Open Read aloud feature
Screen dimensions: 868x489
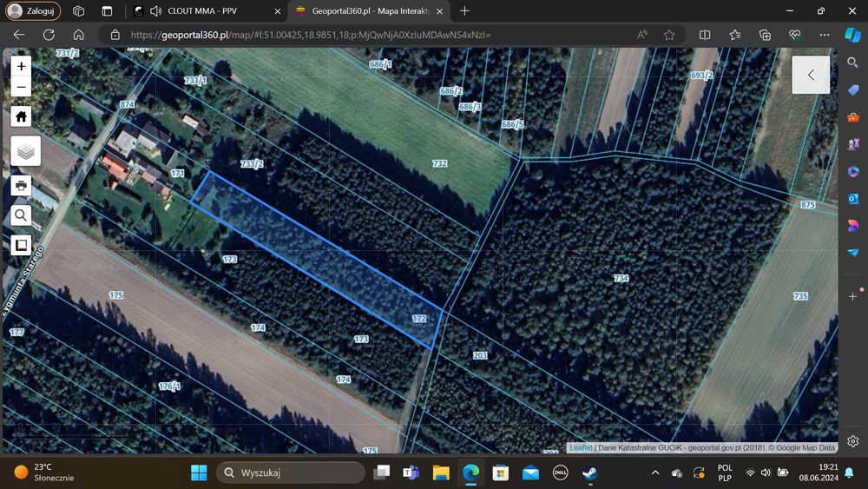[x=642, y=35]
